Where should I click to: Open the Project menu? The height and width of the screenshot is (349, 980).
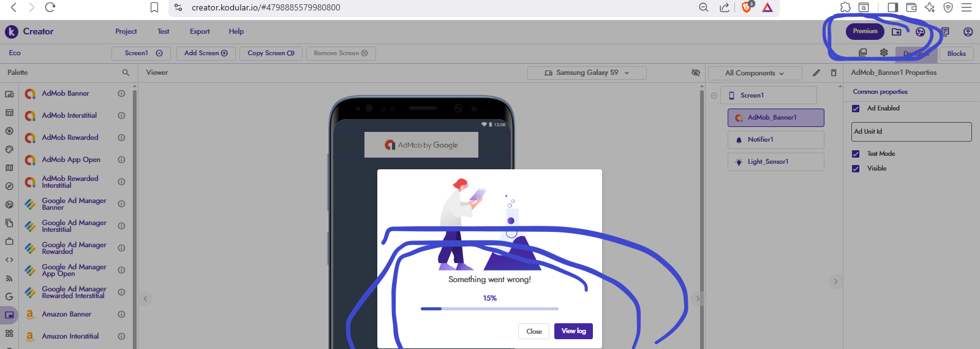[x=126, y=31]
